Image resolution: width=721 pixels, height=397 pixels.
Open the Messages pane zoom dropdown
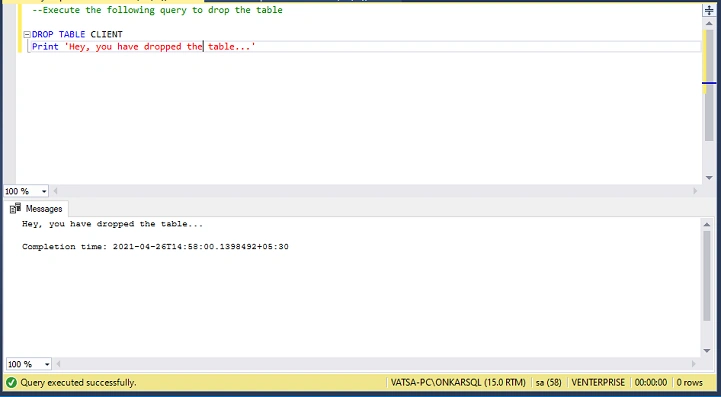47,364
